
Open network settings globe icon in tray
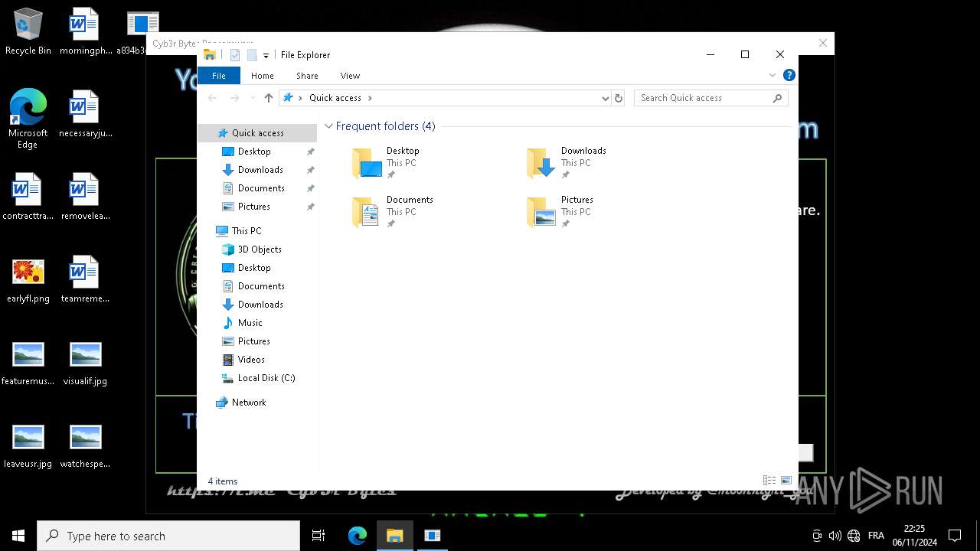pos(854,536)
